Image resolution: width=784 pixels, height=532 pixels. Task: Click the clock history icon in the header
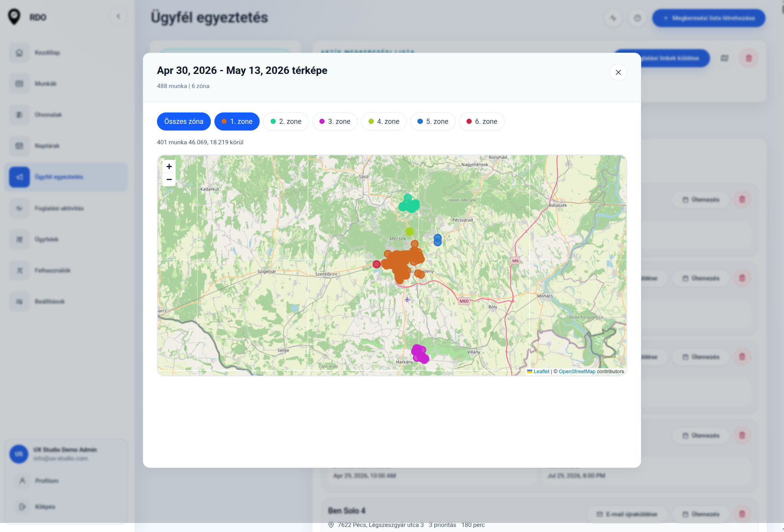click(637, 18)
